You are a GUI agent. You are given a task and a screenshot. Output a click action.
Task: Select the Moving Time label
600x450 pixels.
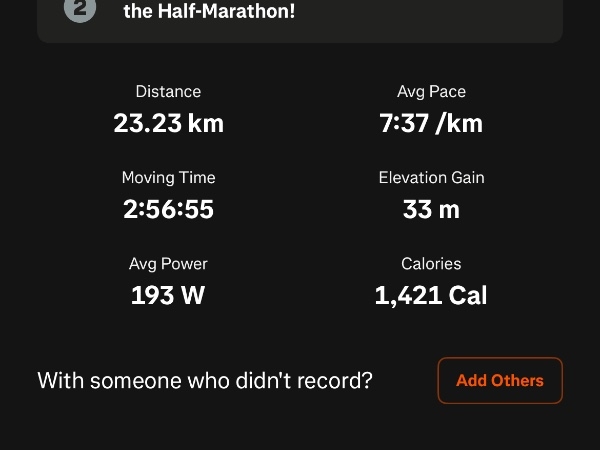(168, 178)
